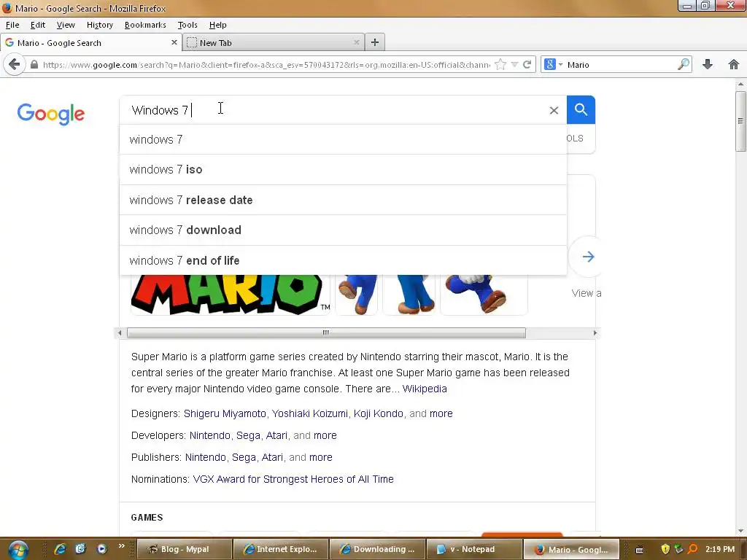The height and width of the screenshot is (560, 747).
Task: Click 'more' in the Publishers row
Action: coord(321,457)
